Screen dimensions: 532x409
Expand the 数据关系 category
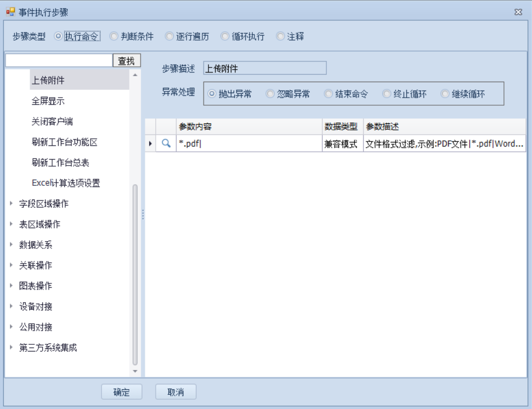pos(11,245)
